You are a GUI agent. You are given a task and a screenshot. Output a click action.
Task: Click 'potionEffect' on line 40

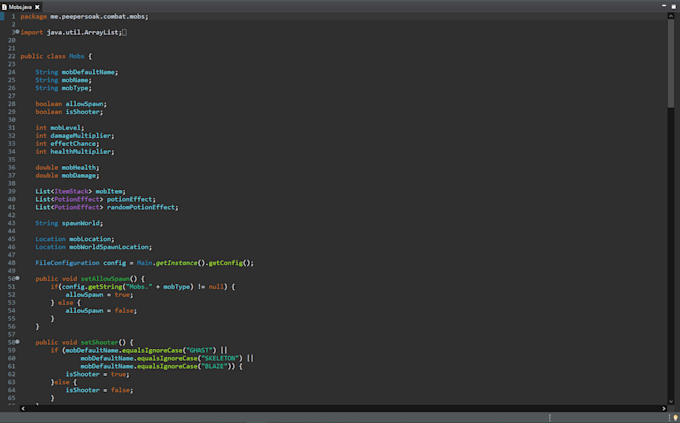(129, 199)
